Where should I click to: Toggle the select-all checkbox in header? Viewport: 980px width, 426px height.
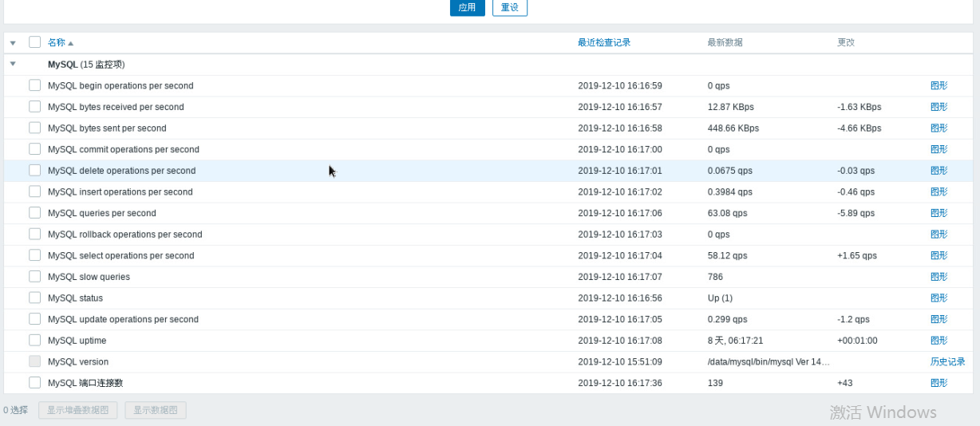point(34,42)
